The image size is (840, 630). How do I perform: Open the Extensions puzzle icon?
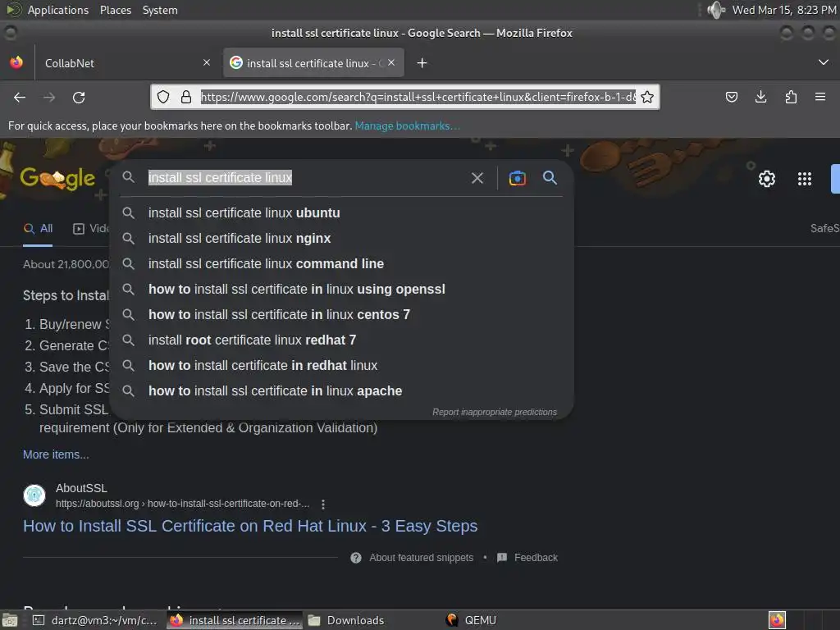[x=791, y=97]
